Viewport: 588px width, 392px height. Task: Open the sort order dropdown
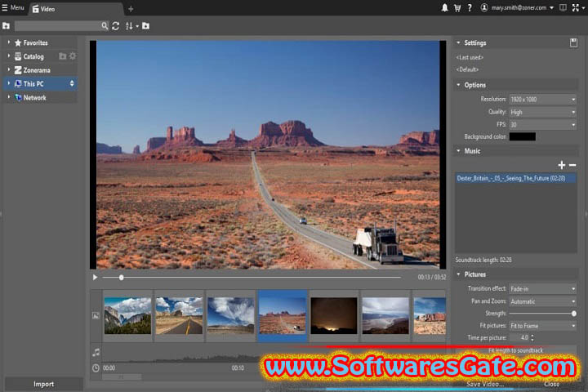[131, 26]
